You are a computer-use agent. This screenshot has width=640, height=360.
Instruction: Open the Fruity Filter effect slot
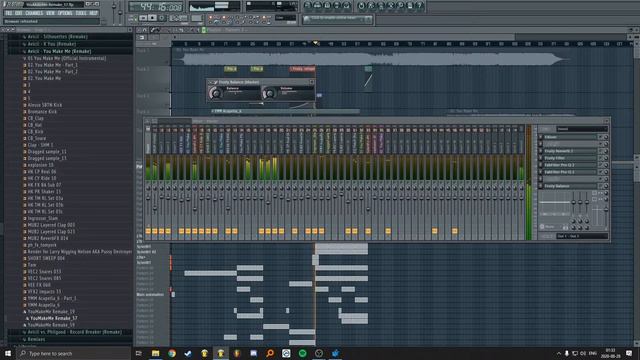tap(570, 158)
